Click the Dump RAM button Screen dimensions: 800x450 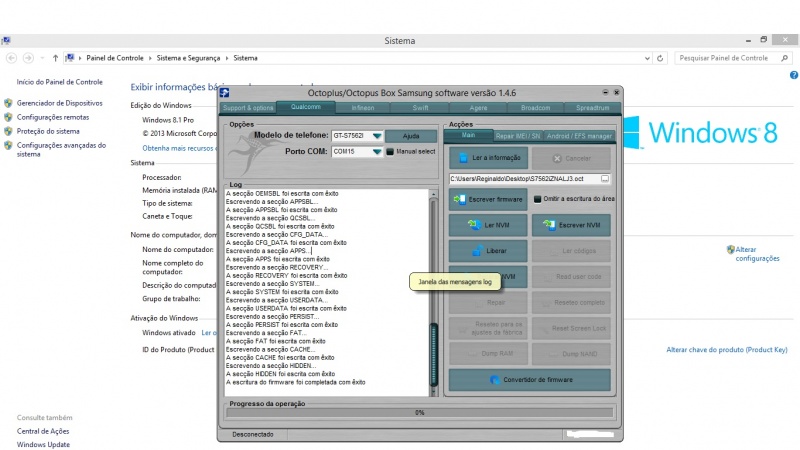488,354
